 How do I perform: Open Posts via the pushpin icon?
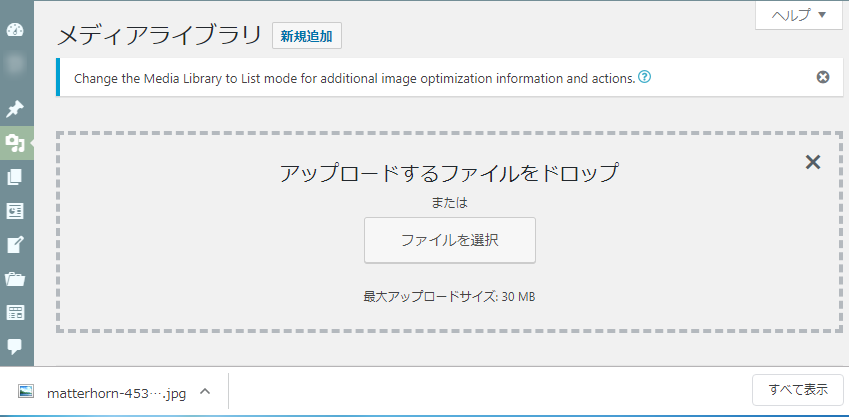click(x=15, y=109)
